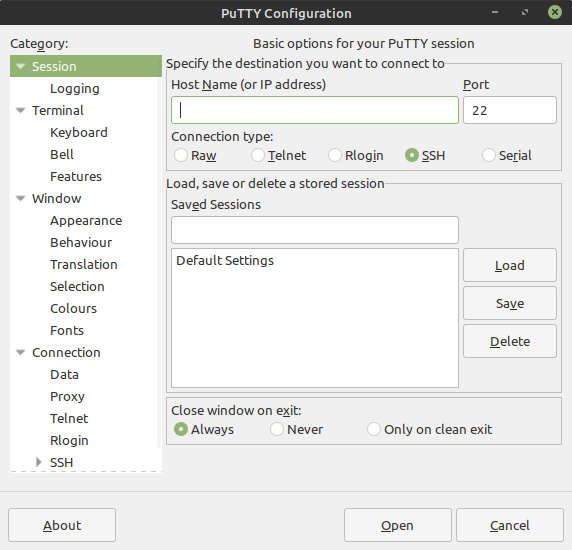Collapse the Connection category triangle
The width and height of the screenshot is (572, 550).
20,352
